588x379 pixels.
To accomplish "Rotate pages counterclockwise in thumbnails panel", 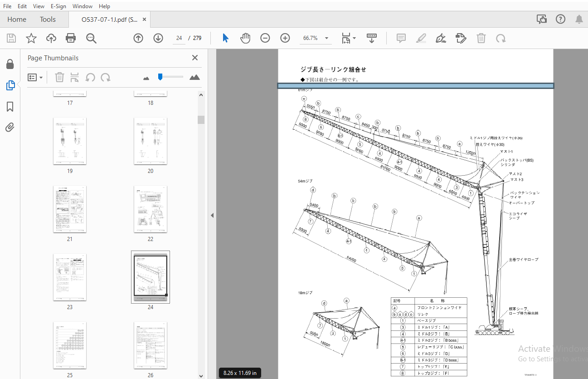I will click(x=90, y=77).
